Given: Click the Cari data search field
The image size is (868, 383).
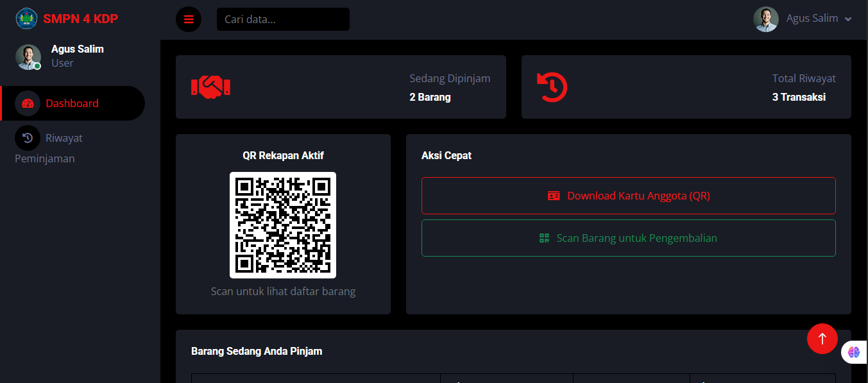Looking at the screenshot, I should coord(283,19).
